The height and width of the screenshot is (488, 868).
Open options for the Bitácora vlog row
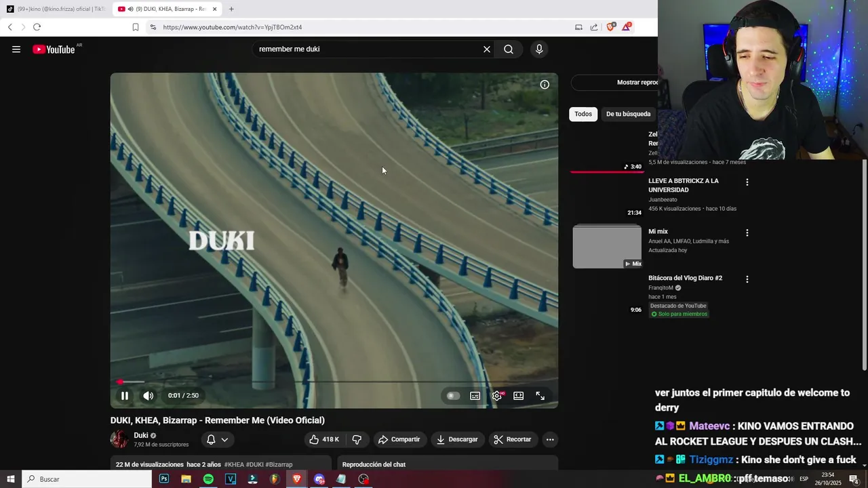click(747, 279)
